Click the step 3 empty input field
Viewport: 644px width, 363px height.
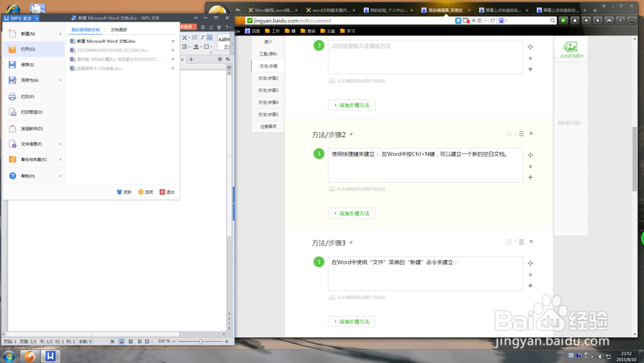[425, 57]
